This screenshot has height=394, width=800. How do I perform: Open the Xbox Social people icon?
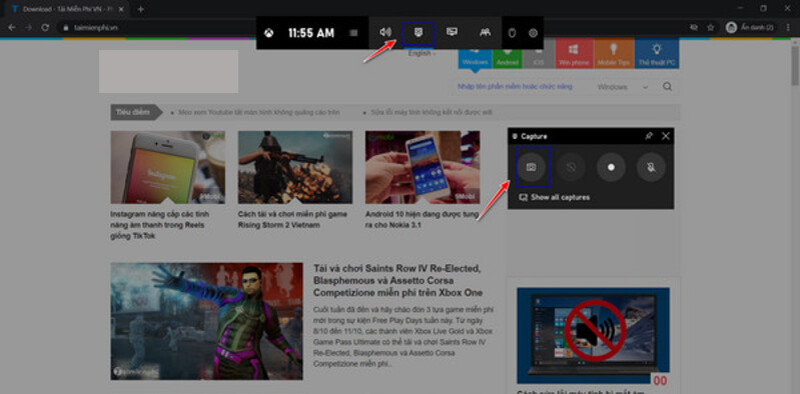(x=485, y=33)
